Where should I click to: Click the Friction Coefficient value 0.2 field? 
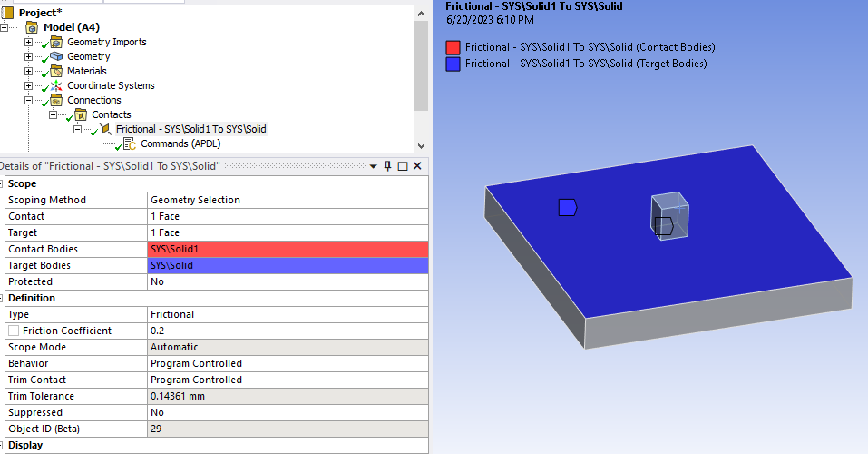coord(287,331)
